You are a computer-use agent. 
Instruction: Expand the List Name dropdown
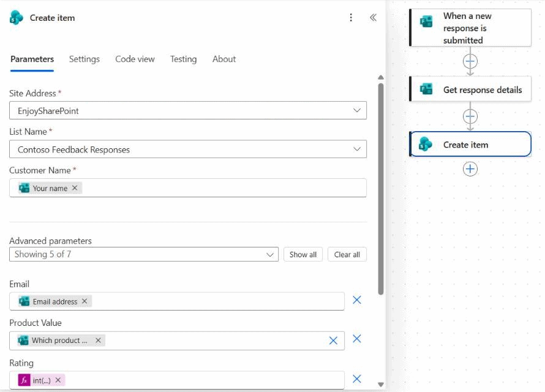point(356,149)
